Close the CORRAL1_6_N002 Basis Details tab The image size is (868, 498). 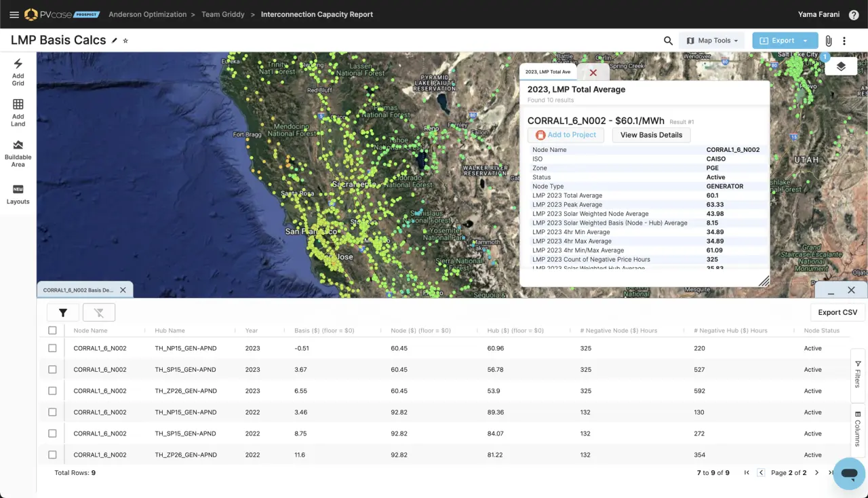point(123,290)
